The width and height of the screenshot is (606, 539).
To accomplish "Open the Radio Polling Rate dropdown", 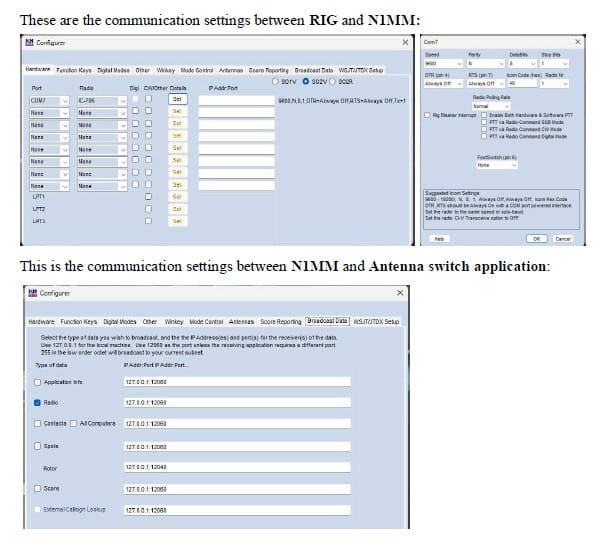I will pos(491,106).
